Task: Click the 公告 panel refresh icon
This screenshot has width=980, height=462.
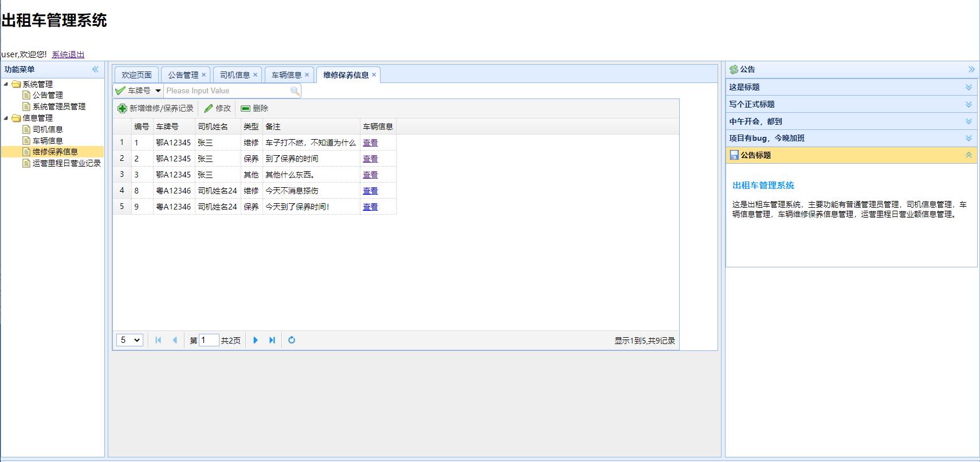Action: (734, 69)
